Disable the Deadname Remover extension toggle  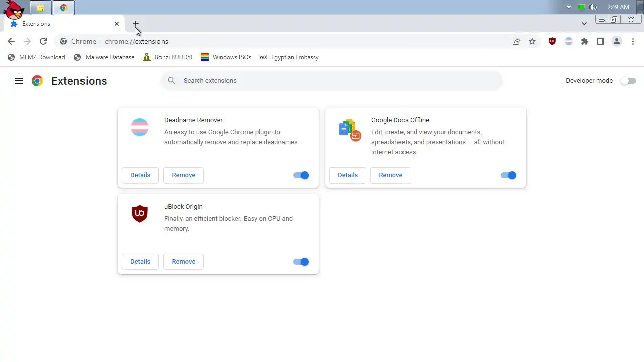tap(301, 175)
